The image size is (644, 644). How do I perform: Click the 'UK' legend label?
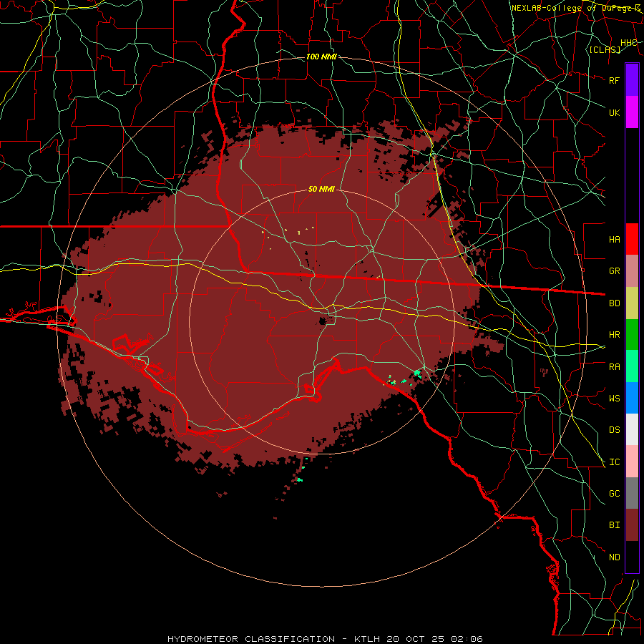[615, 112]
